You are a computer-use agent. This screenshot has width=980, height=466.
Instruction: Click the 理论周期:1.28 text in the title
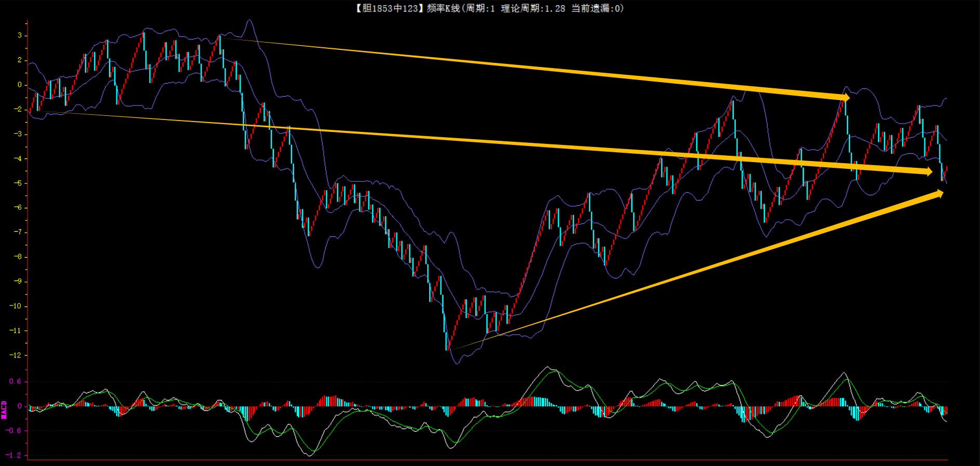pyautogui.click(x=533, y=8)
